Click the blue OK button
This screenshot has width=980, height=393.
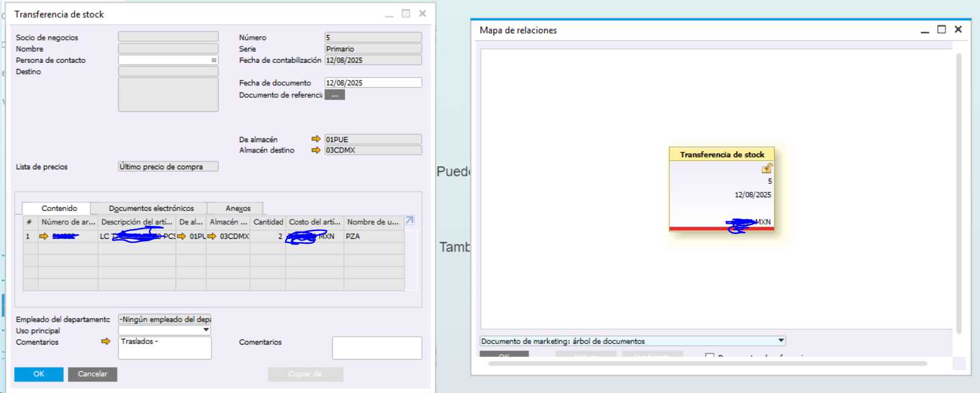coord(39,374)
